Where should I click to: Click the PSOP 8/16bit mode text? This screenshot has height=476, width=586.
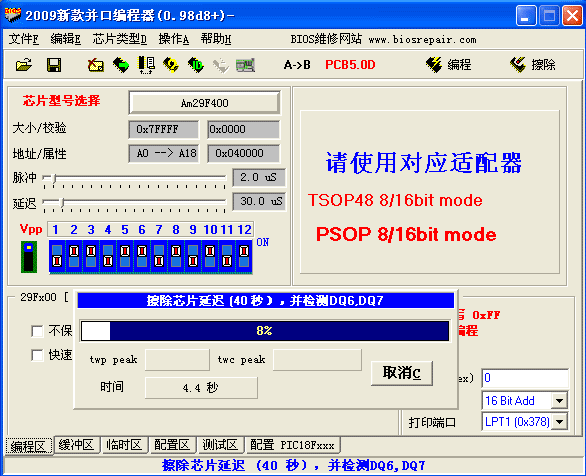pos(406,234)
